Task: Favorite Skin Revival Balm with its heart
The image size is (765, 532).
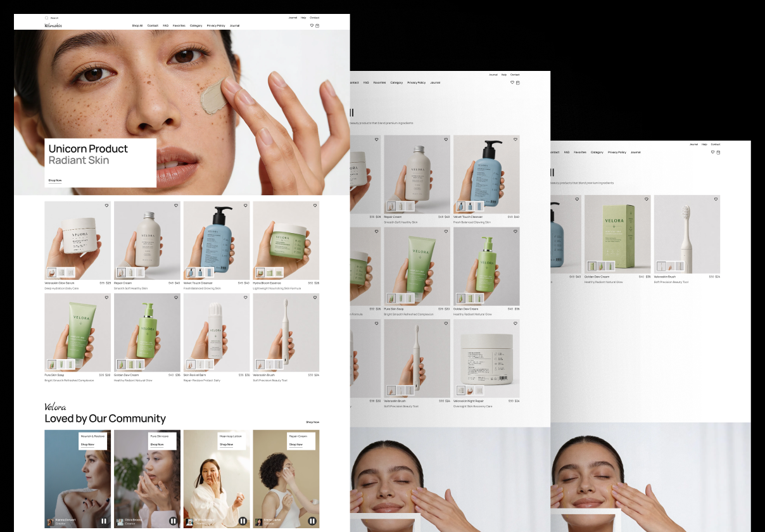Action: [246, 298]
